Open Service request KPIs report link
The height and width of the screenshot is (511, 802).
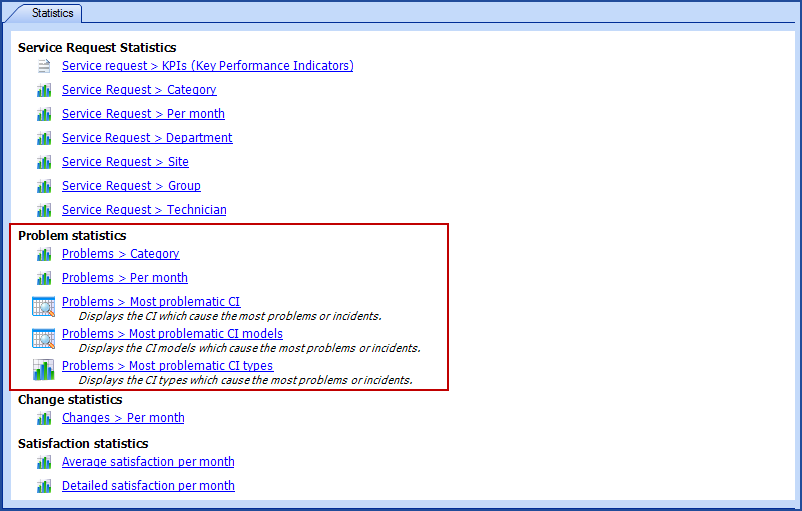[x=207, y=66]
